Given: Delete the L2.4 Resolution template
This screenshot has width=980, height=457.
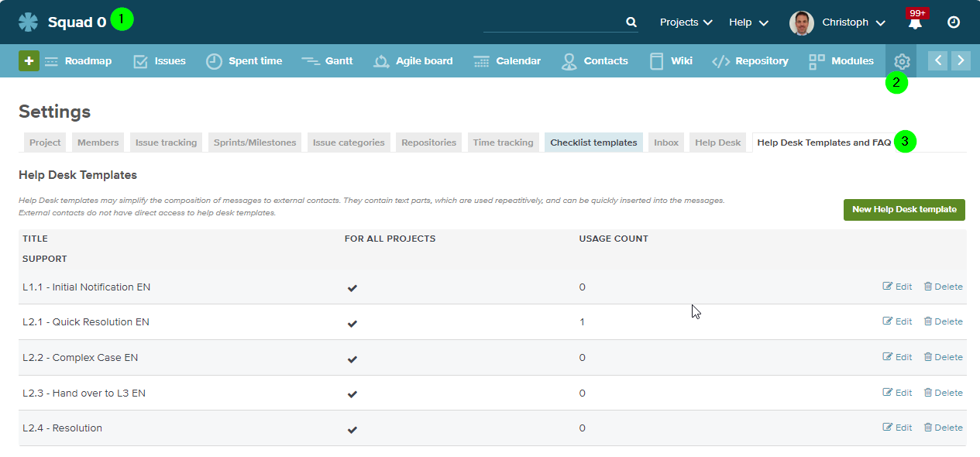Looking at the screenshot, I should coord(943,428).
